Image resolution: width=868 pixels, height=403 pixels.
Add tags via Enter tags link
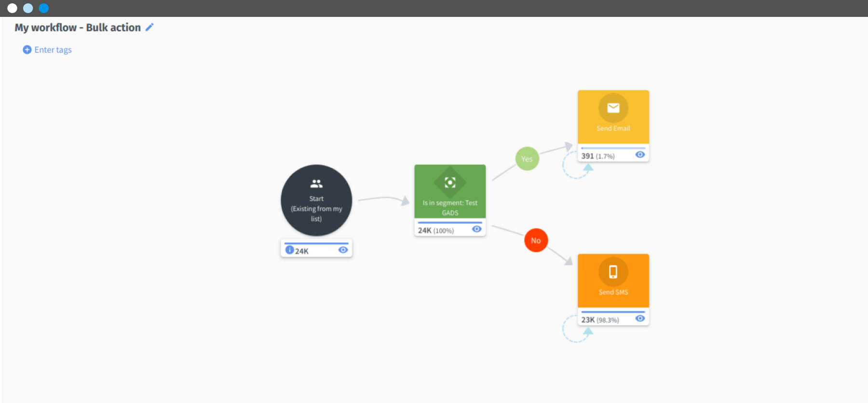pyautogui.click(x=53, y=50)
